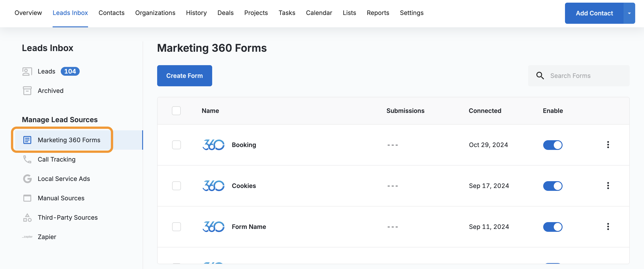This screenshot has height=269, width=644.
Task: Turn off the Form Name toggle
Action: 552,227
